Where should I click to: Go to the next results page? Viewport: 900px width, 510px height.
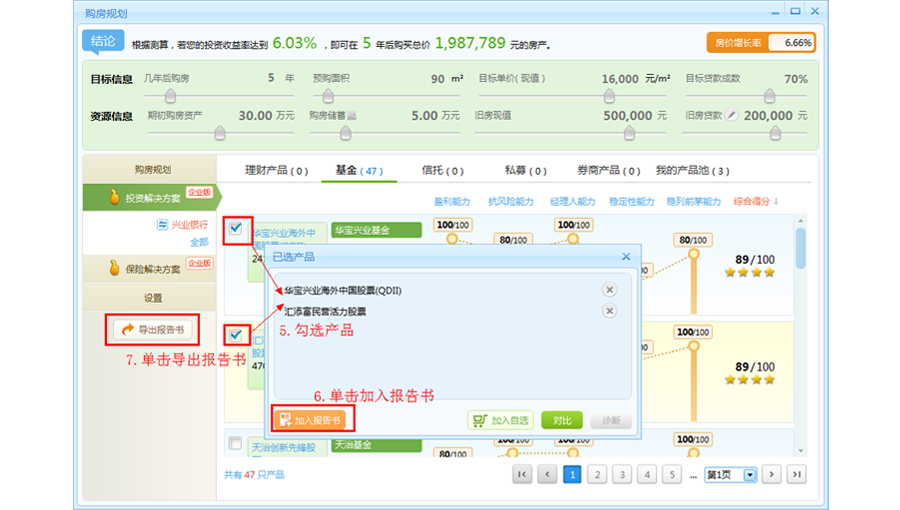tap(771, 474)
